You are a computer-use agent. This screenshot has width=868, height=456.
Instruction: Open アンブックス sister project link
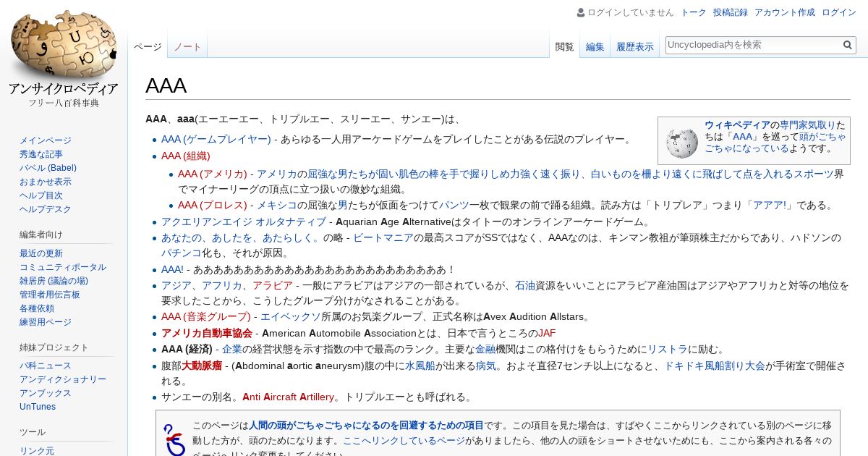[x=46, y=393]
